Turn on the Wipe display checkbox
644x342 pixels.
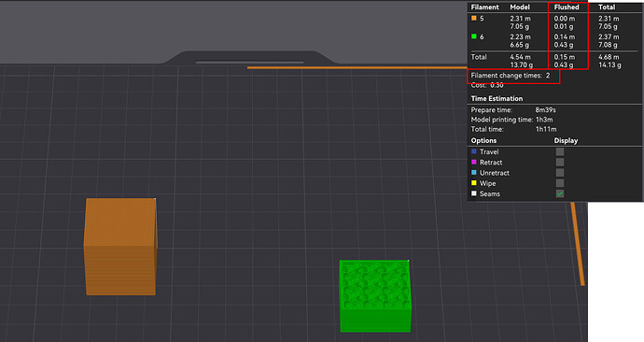pos(560,183)
